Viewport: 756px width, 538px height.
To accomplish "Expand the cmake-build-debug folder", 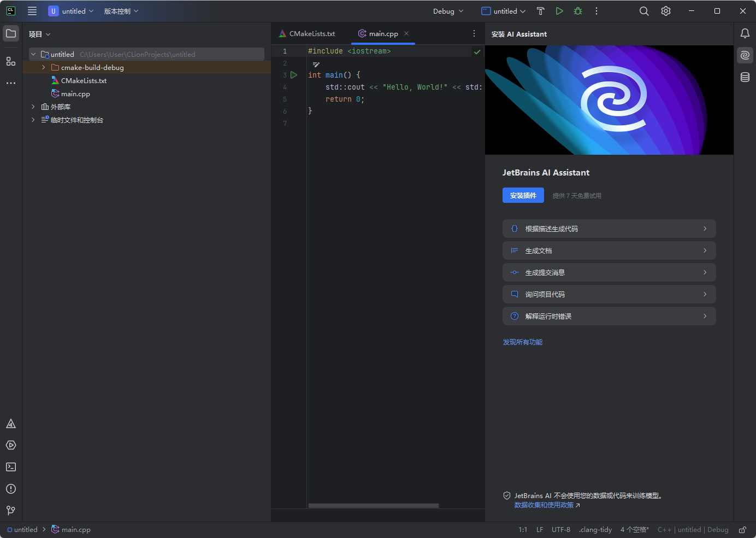I will pos(44,67).
